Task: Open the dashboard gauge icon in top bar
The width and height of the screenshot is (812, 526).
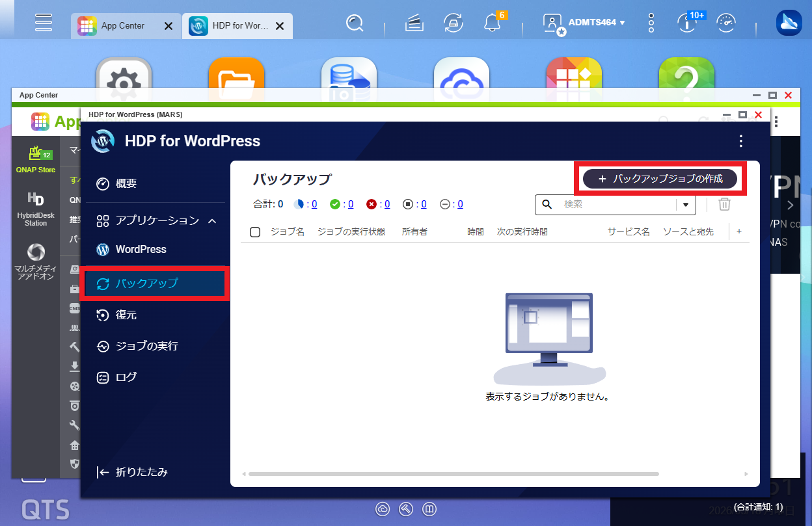Action: tap(725, 24)
